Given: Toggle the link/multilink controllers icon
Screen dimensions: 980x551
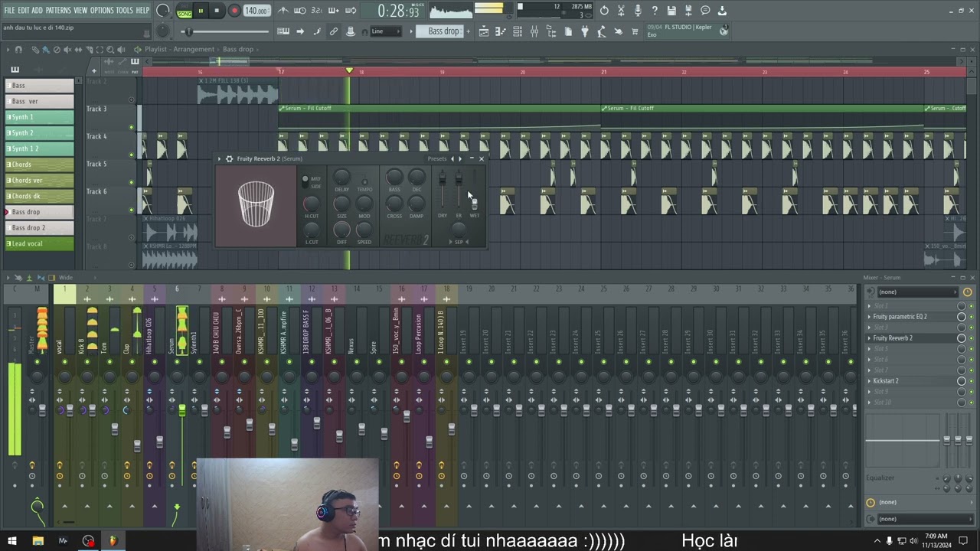Looking at the screenshot, I should (334, 31).
